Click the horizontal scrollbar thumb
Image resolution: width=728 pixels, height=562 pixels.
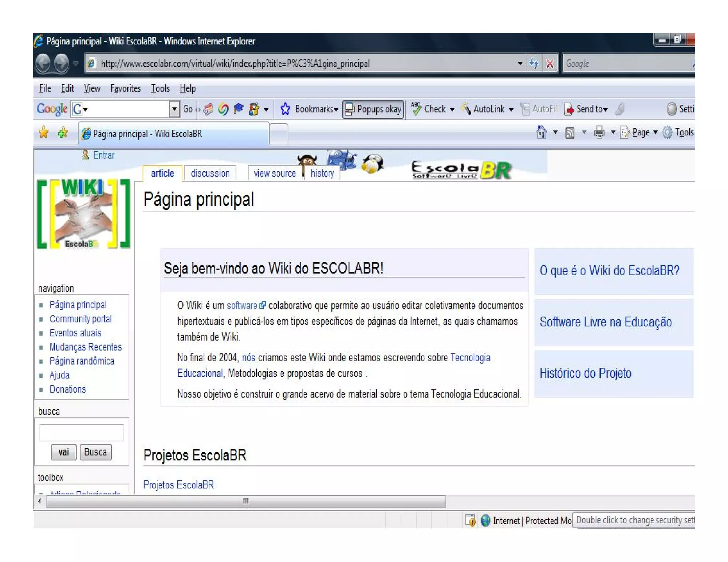coord(246,501)
